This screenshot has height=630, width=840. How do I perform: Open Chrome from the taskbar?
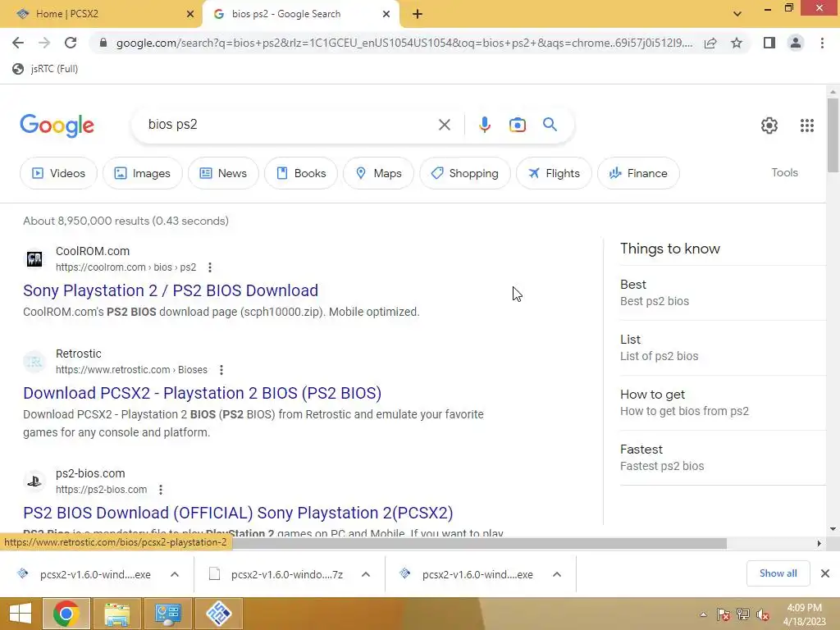pyautogui.click(x=66, y=614)
